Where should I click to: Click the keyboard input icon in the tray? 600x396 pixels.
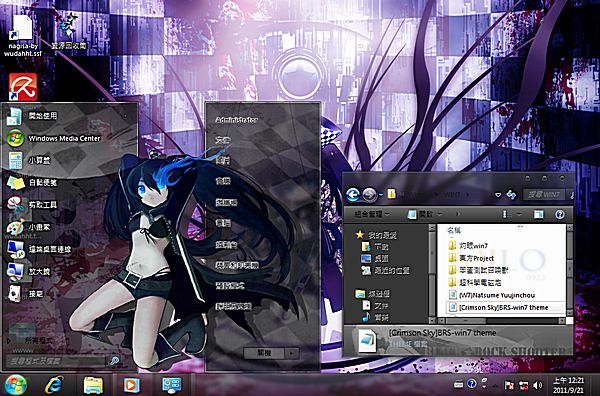coord(459,384)
